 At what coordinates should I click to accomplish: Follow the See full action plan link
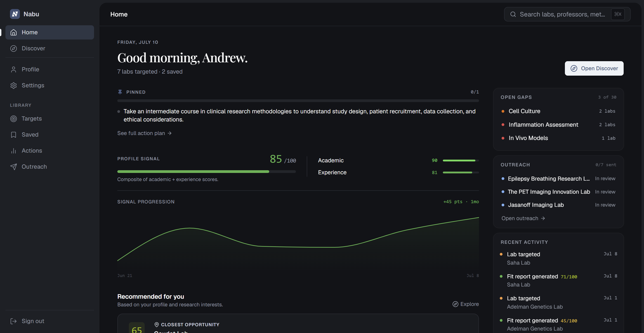(x=144, y=133)
